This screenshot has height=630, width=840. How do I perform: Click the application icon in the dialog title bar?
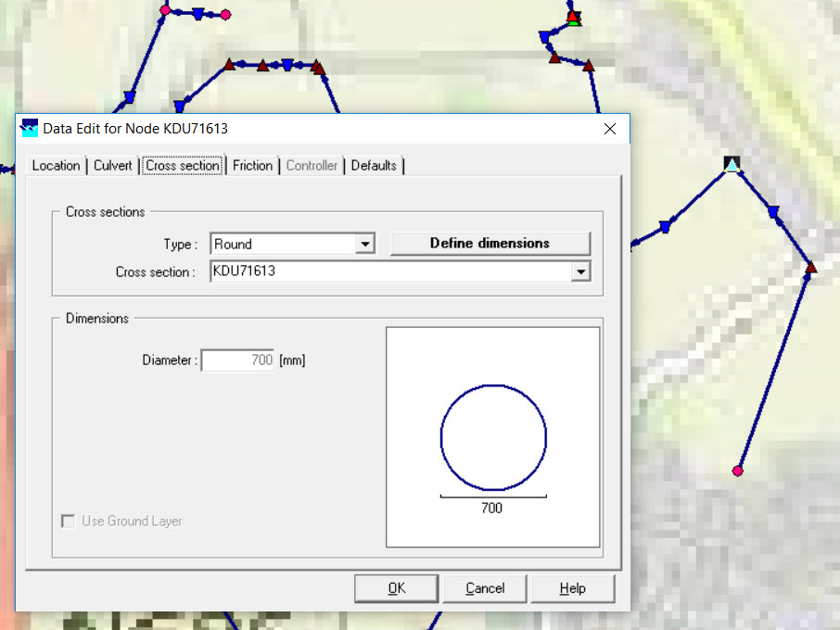click(30, 129)
